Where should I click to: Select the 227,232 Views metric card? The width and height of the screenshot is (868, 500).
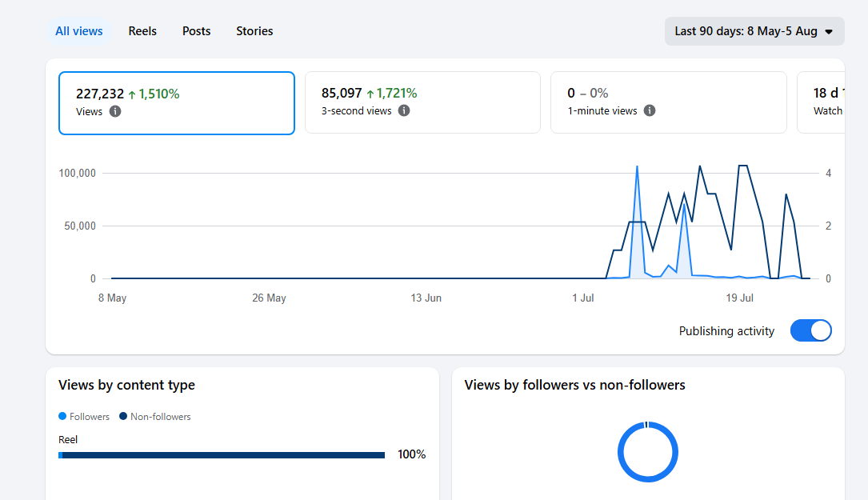177,103
